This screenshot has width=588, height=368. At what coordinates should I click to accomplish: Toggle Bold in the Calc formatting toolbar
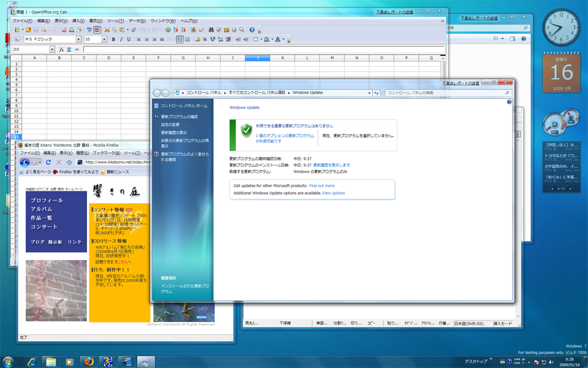click(x=113, y=39)
